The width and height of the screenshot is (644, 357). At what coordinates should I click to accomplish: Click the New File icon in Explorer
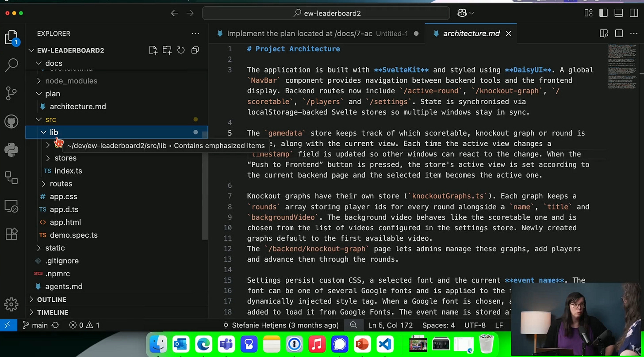[x=153, y=50]
